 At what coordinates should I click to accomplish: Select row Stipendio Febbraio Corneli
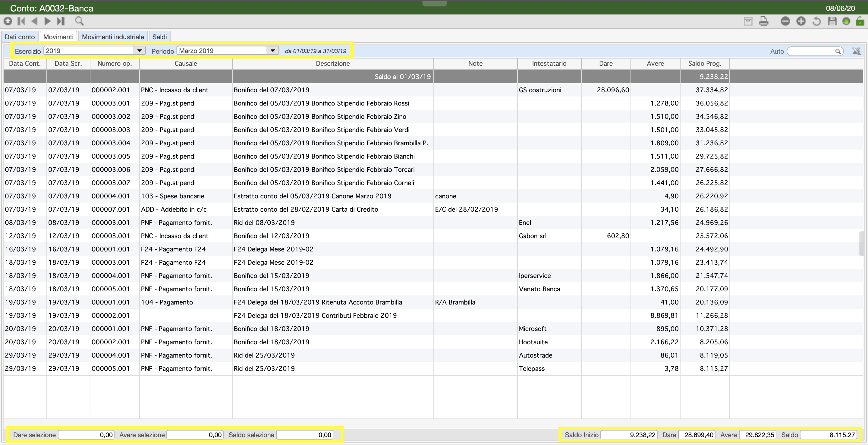coord(433,183)
